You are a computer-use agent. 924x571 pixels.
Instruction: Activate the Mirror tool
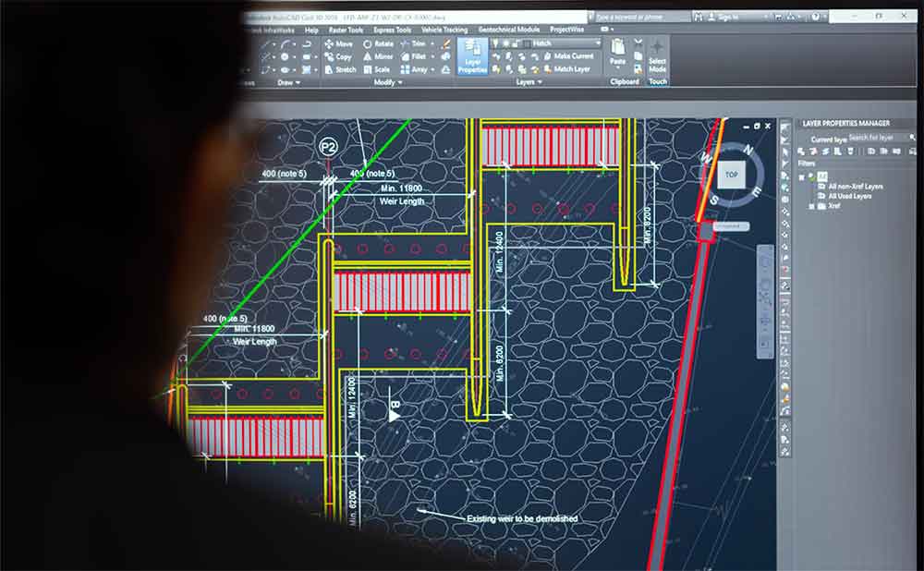point(380,56)
